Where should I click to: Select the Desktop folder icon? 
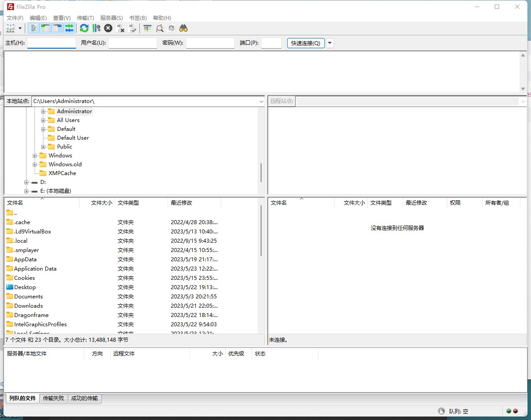(x=10, y=287)
